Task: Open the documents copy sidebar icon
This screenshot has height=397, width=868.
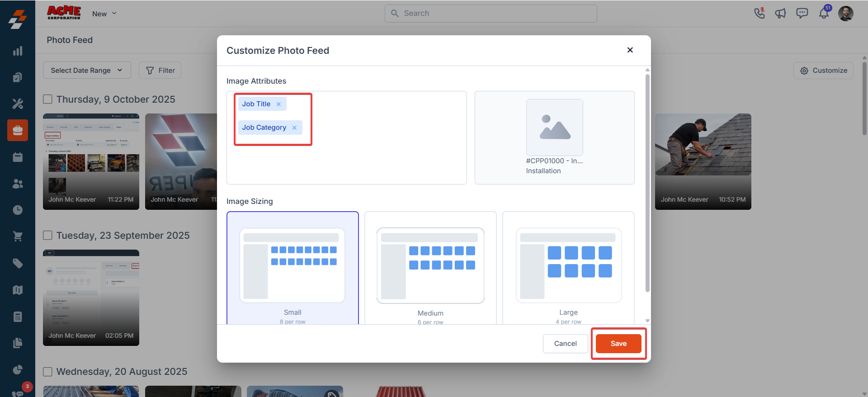Action: pyautogui.click(x=18, y=343)
